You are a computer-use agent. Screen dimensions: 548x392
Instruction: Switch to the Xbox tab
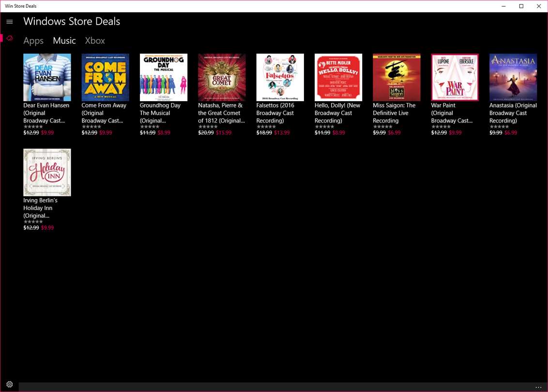click(x=95, y=41)
